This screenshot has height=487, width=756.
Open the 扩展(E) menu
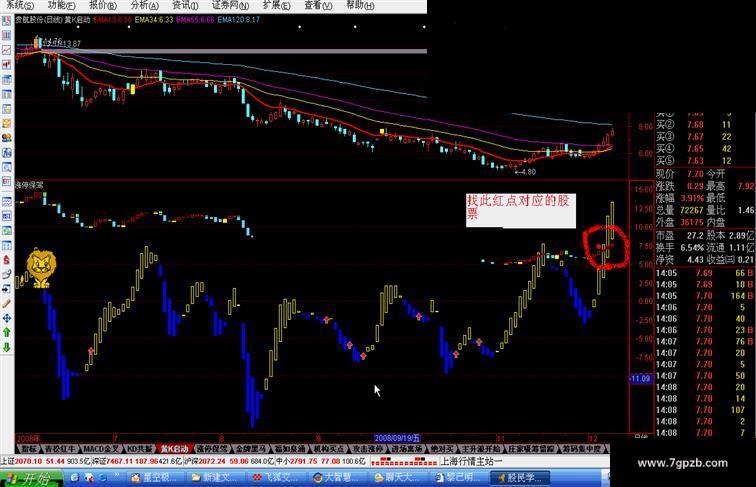tap(276, 5)
